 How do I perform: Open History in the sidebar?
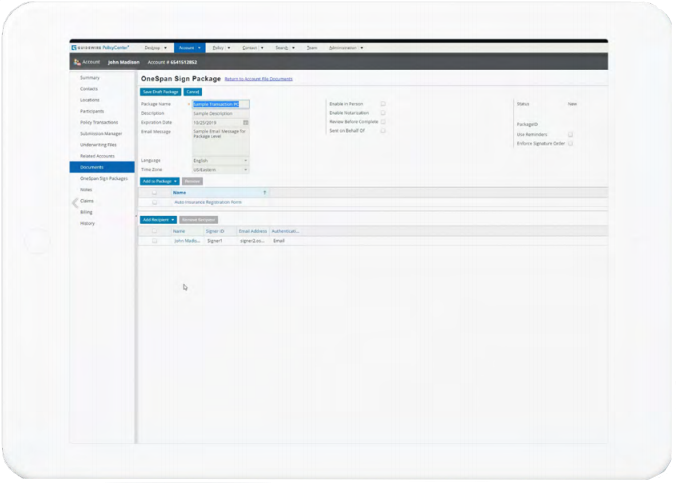87,223
